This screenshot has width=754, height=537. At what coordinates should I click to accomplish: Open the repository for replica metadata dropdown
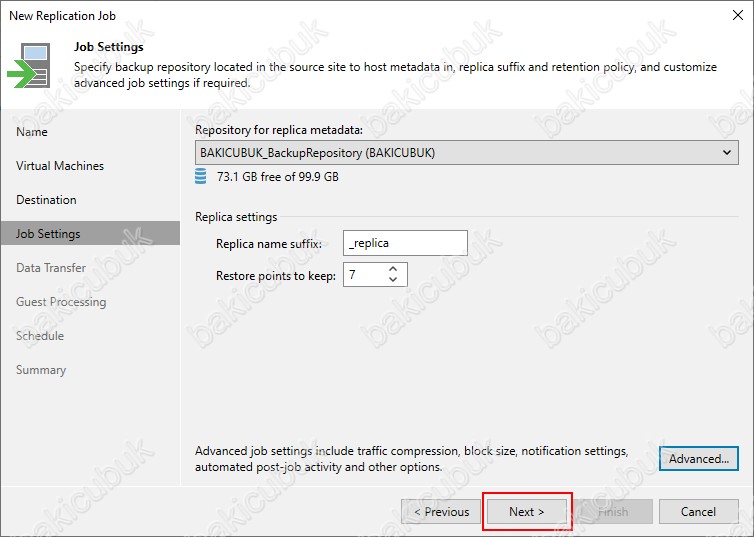click(x=466, y=153)
